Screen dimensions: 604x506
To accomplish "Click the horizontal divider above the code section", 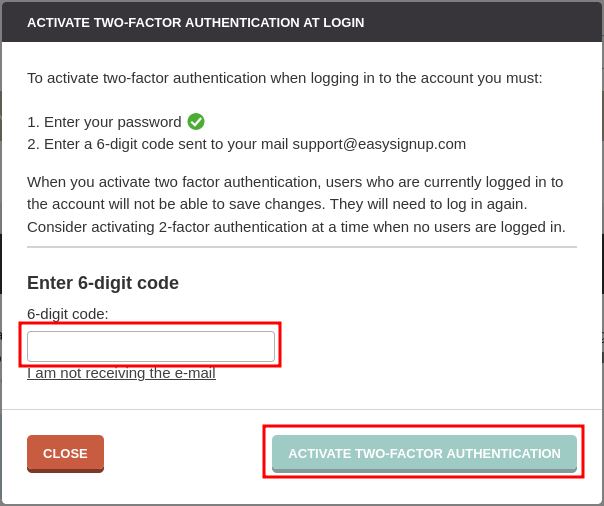I will pyautogui.click(x=302, y=247).
